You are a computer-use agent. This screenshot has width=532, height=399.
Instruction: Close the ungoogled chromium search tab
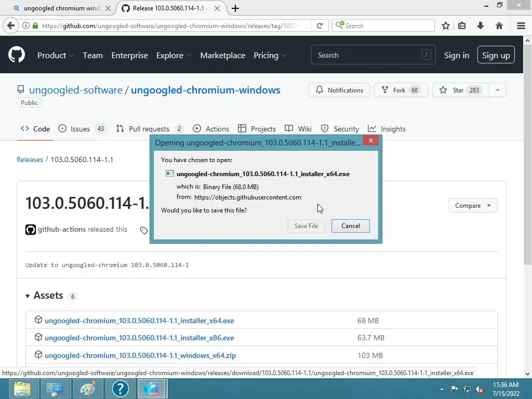[108, 8]
